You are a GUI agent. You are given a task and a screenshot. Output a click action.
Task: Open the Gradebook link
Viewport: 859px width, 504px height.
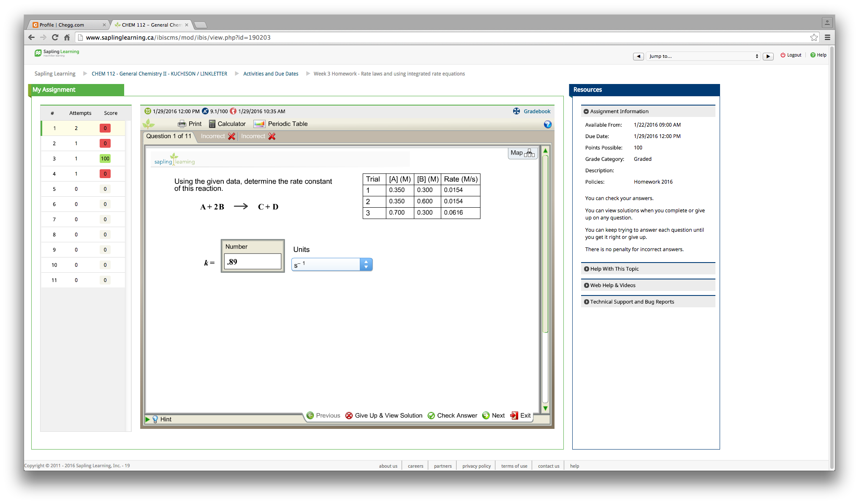point(536,111)
